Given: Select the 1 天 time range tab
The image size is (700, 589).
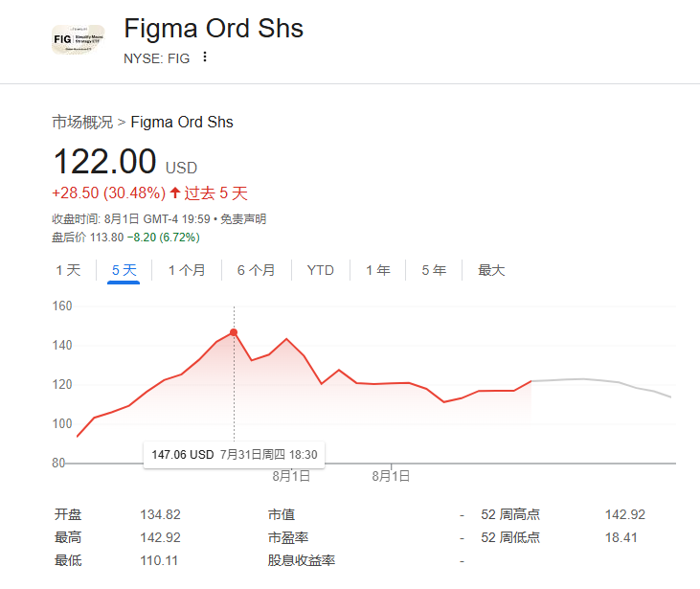Looking at the screenshot, I should [x=68, y=270].
